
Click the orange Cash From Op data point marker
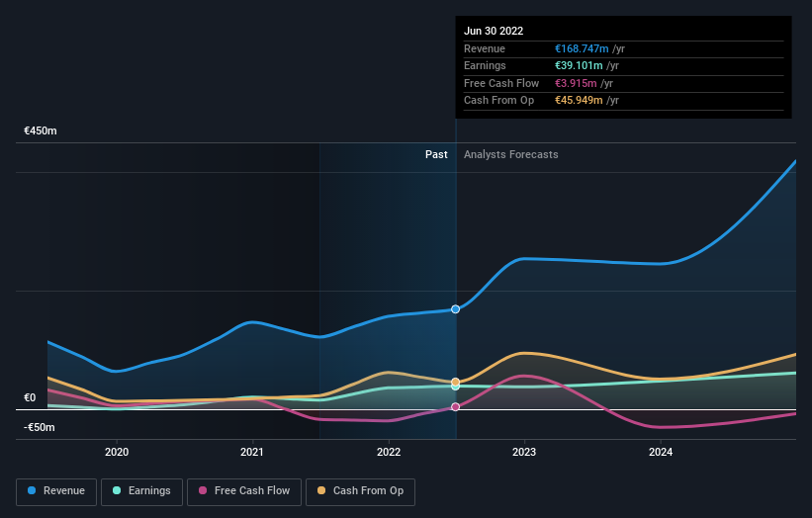coord(455,382)
